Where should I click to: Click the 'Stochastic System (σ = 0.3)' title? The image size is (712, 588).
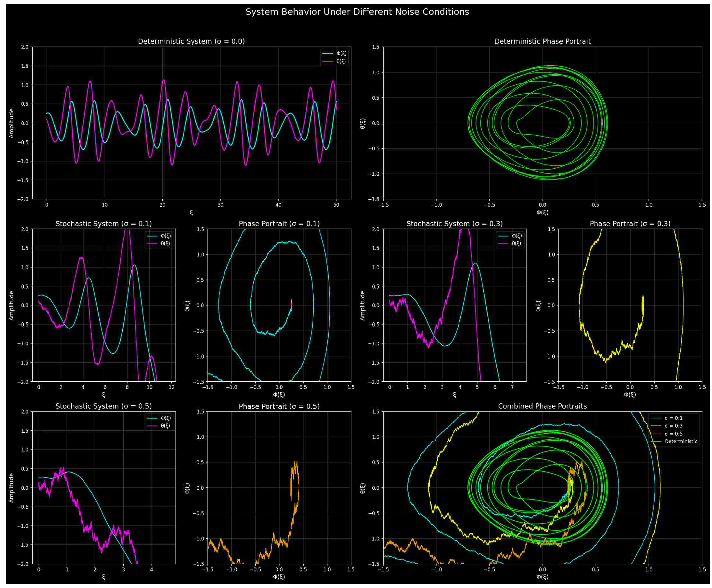[x=454, y=223]
